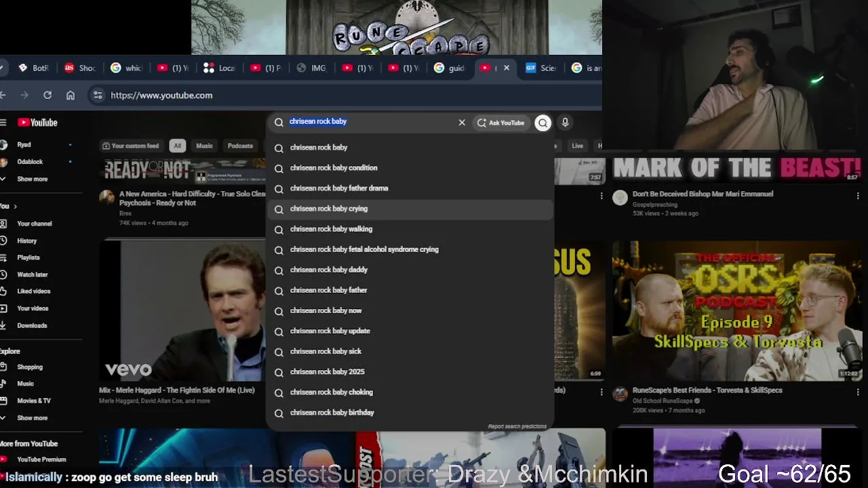Clear the search text with the X

(462, 123)
